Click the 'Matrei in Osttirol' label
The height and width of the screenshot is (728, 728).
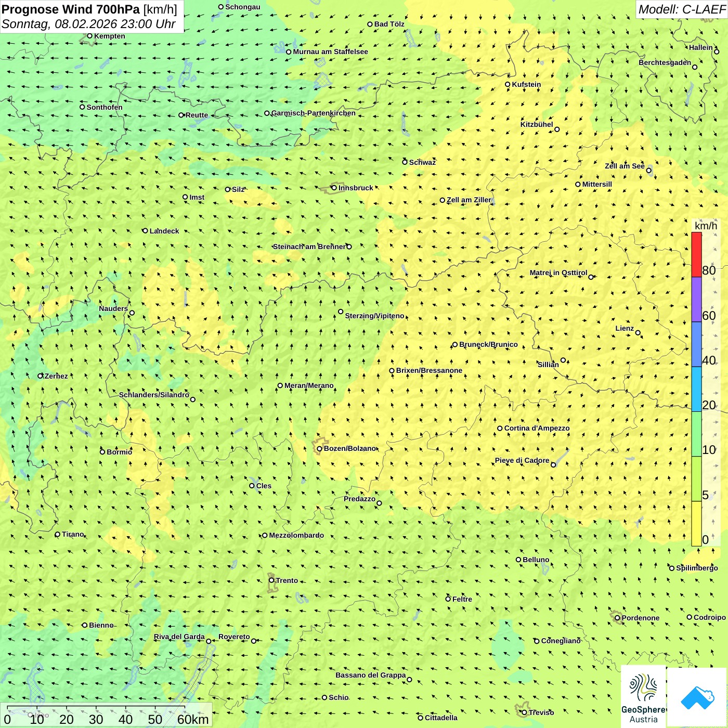pos(558,272)
